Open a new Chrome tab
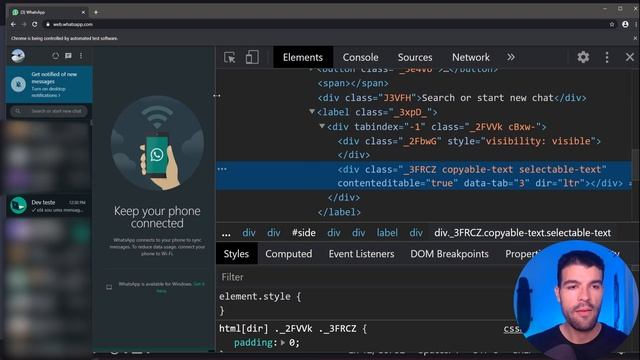 [96, 12]
